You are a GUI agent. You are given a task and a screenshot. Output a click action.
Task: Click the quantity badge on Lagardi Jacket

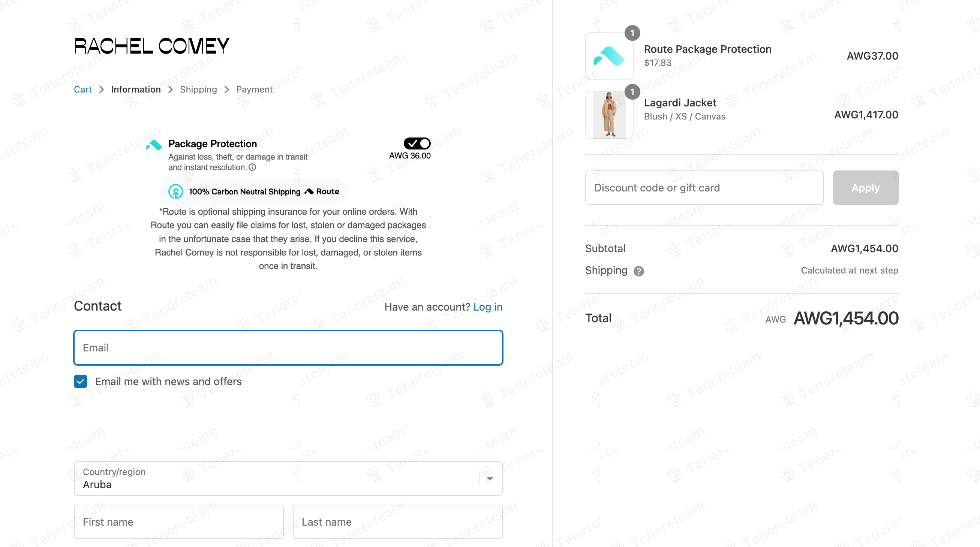(632, 92)
